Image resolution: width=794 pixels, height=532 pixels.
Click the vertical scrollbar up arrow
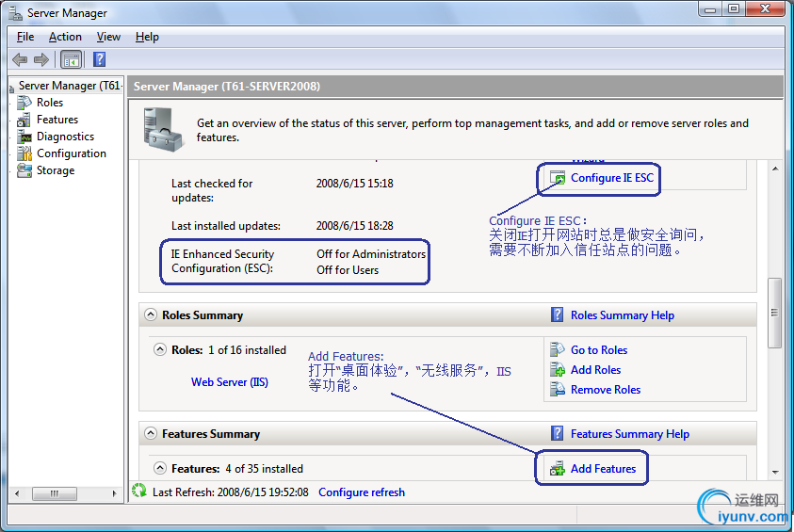pyautogui.click(x=775, y=168)
